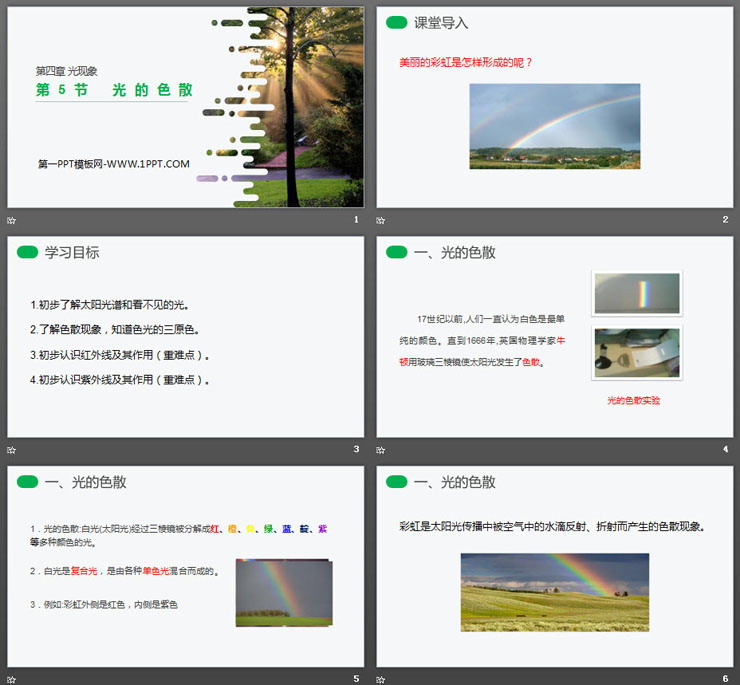Click the red question 美丽的彩虹是怎样形成的呢？
740x685 pixels.
466,62
